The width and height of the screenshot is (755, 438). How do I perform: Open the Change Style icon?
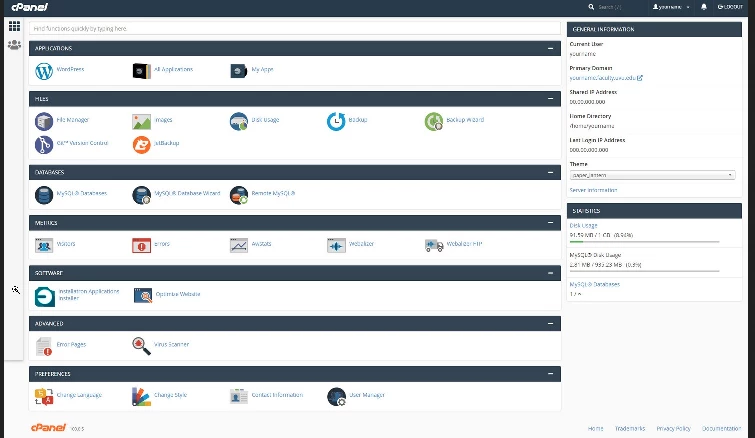coord(141,396)
